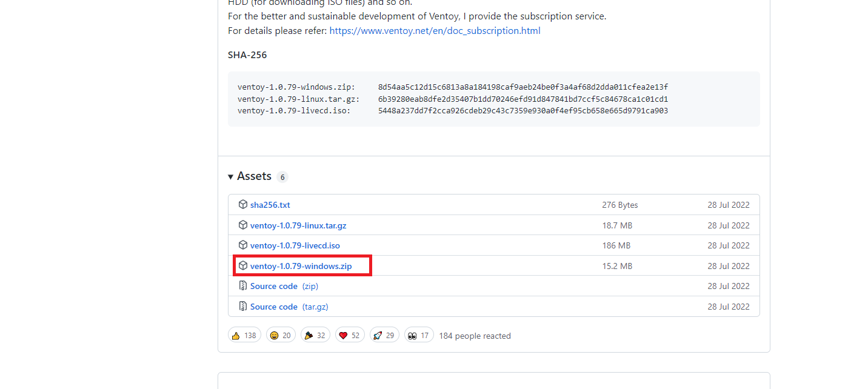This screenshot has width=868, height=389.
Task: Download ventoy-1.0.79-windows.zip
Action: (301, 266)
